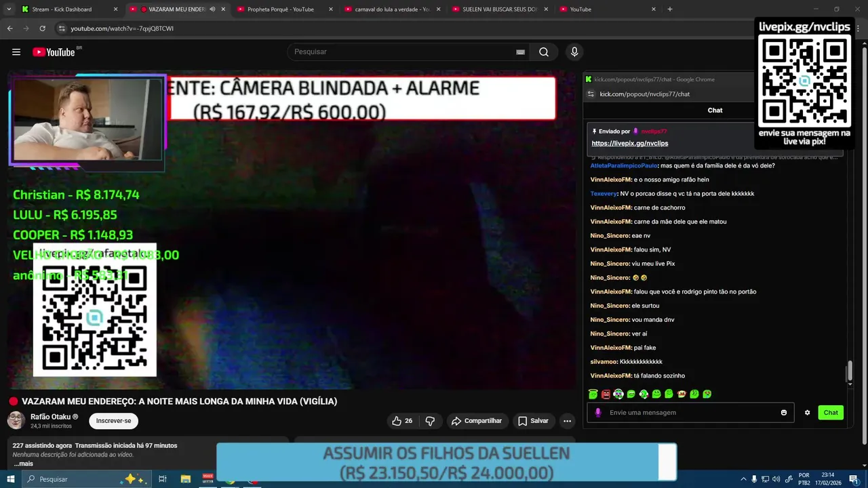Switch to SUELEN VAI BUSCAR tab

pyautogui.click(x=500, y=9)
